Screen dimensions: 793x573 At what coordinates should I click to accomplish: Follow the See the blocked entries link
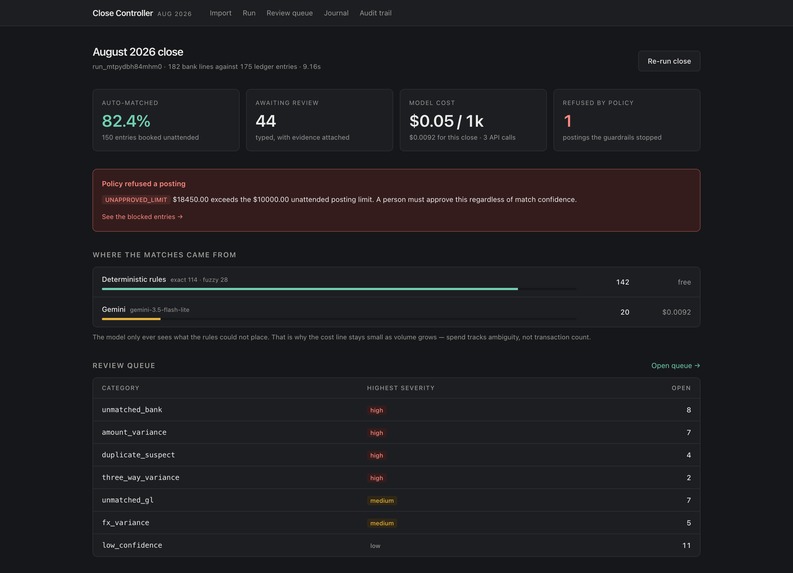(142, 216)
